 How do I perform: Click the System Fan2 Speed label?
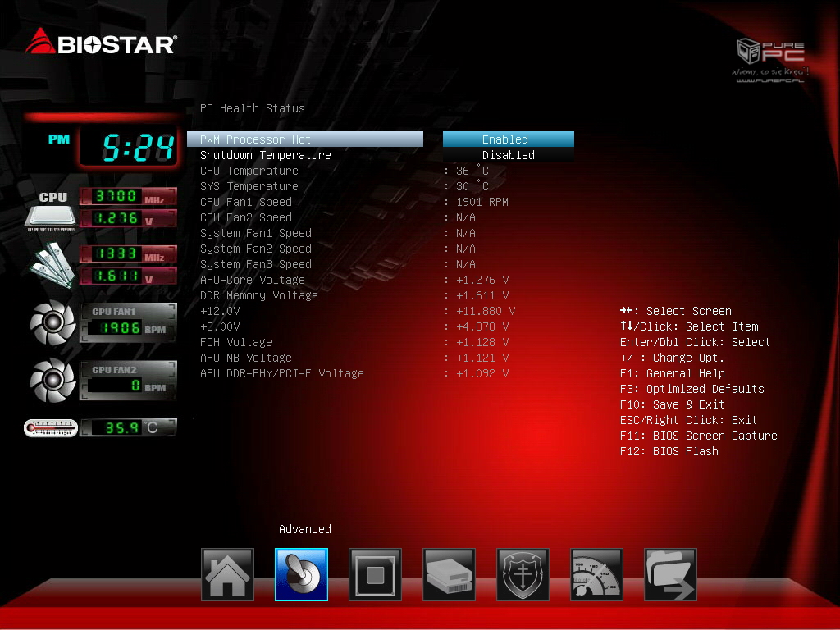[256, 249]
